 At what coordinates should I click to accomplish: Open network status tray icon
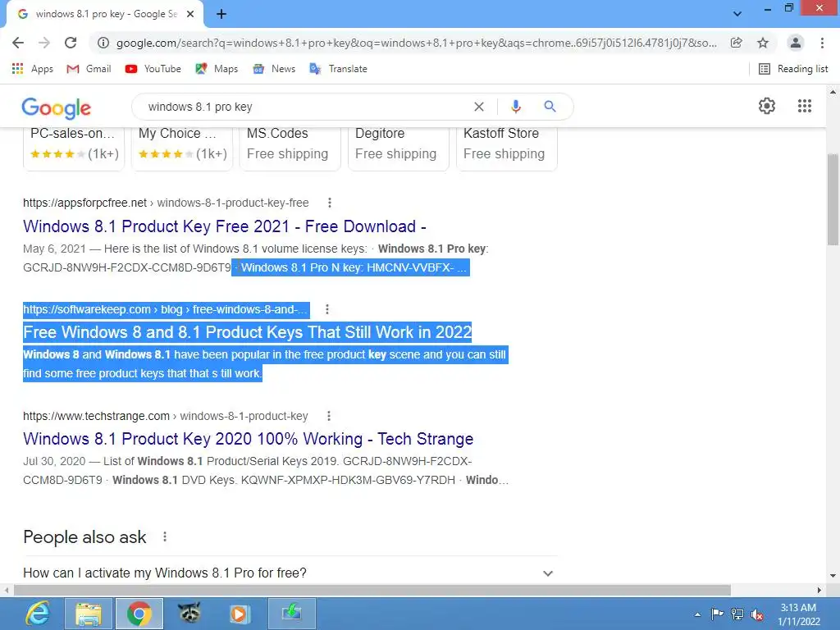click(x=737, y=614)
